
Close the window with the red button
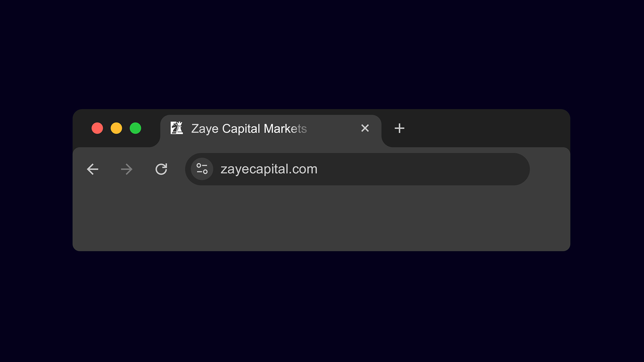click(x=97, y=128)
